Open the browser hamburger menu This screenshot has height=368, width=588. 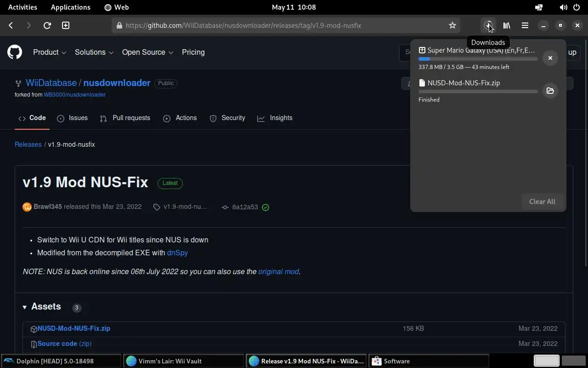coord(525,25)
